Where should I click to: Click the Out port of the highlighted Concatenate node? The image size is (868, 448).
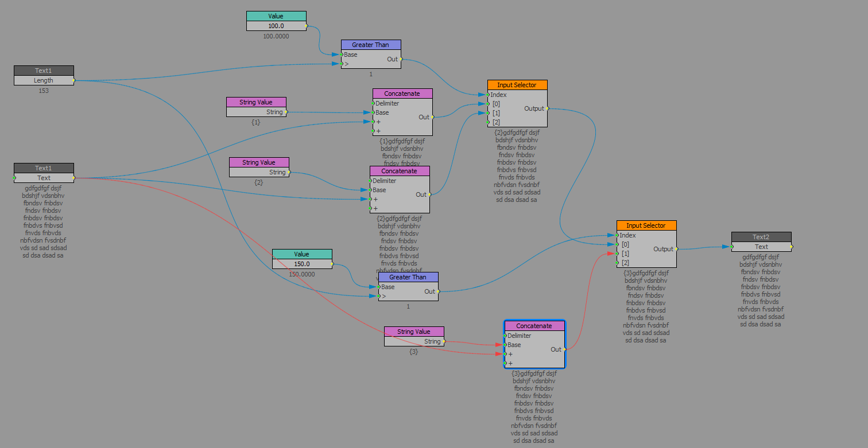coord(564,349)
